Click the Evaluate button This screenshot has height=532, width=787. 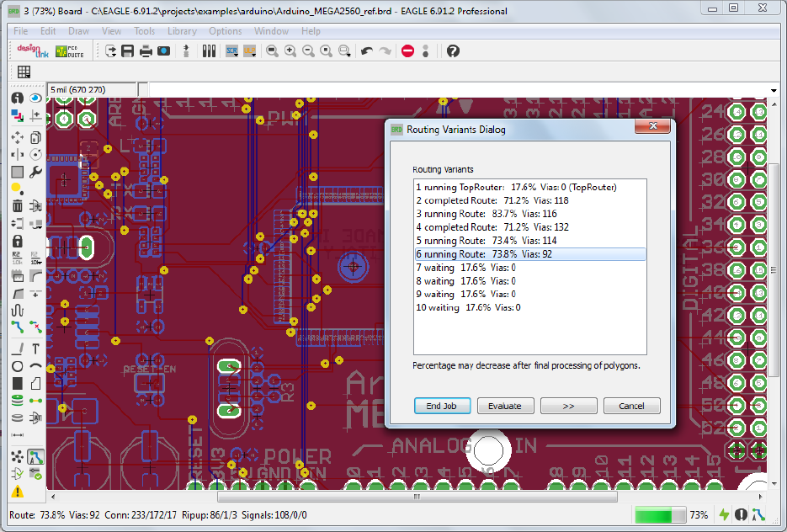coord(505,406)
